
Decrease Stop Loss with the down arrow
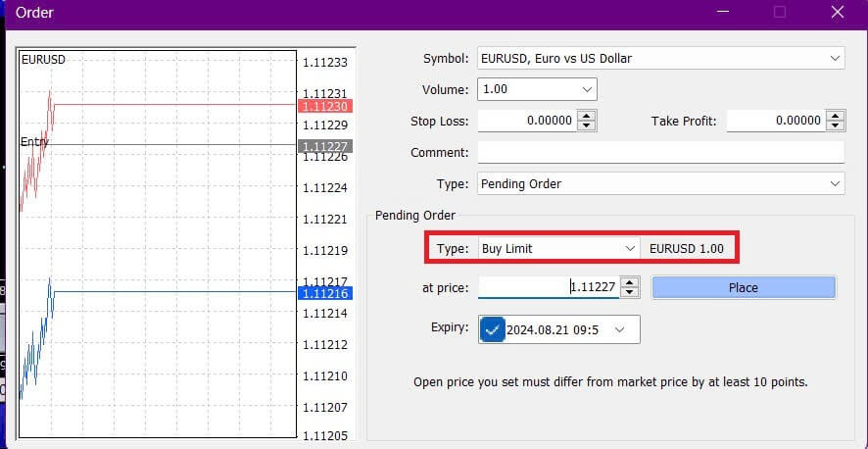click(x=587, y=126)
